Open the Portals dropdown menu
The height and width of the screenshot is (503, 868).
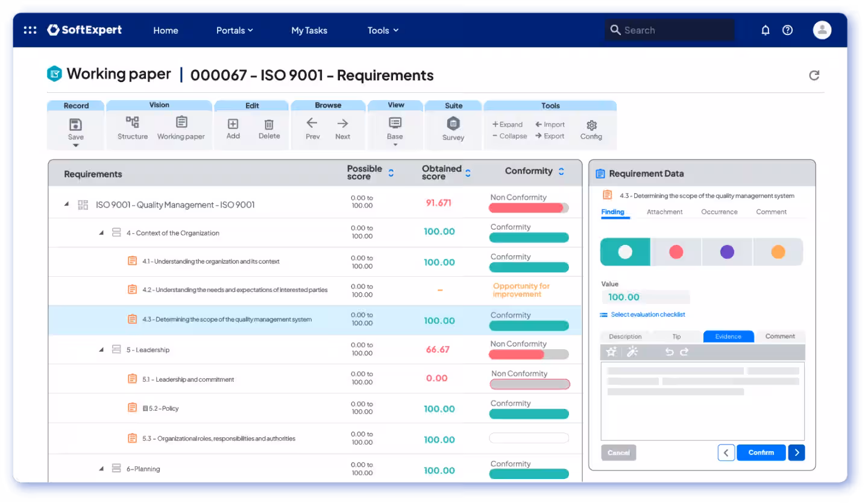pyautogui.click(x=234, y=30)
